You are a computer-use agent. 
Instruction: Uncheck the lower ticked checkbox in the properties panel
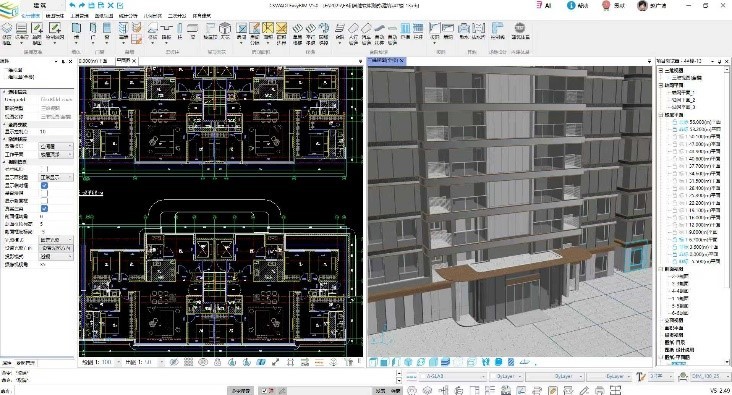pyautogui.click(x=44, y=208)
